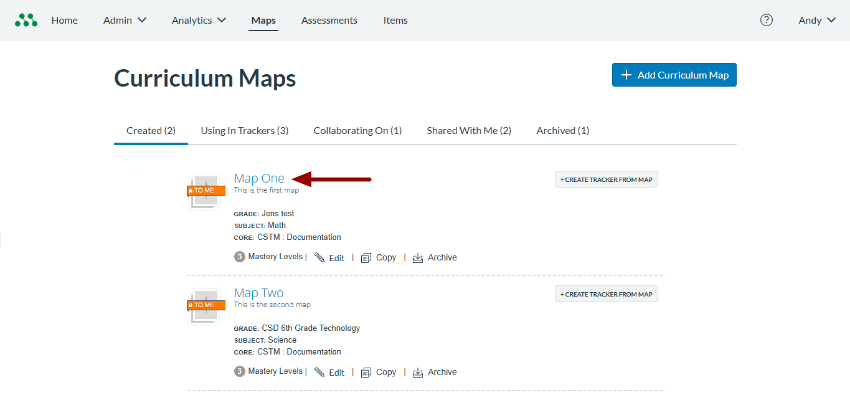
Task: Switch to the Collaborating On (1) tab
Action: tap(357, 131)
